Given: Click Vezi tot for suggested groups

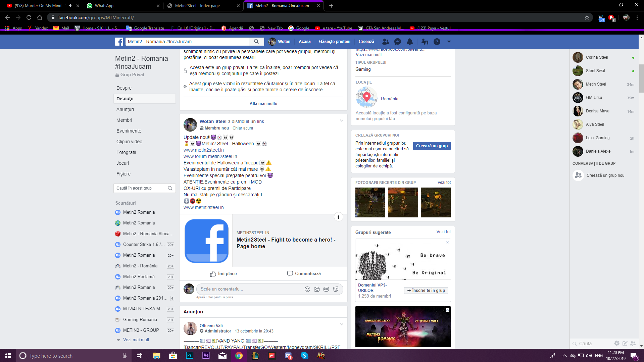Looking at the screenshot, I should 443,232.
